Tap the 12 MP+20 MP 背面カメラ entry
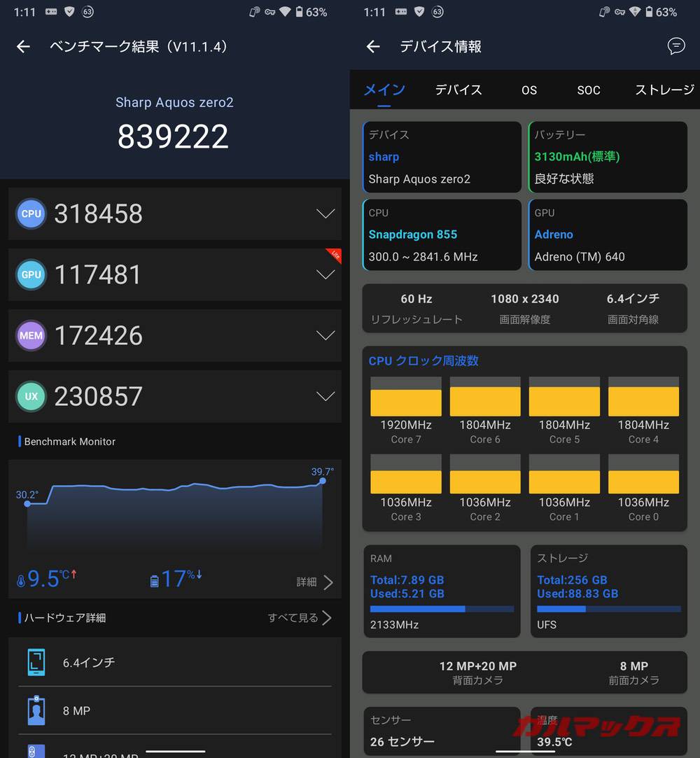 pos(477,673)
